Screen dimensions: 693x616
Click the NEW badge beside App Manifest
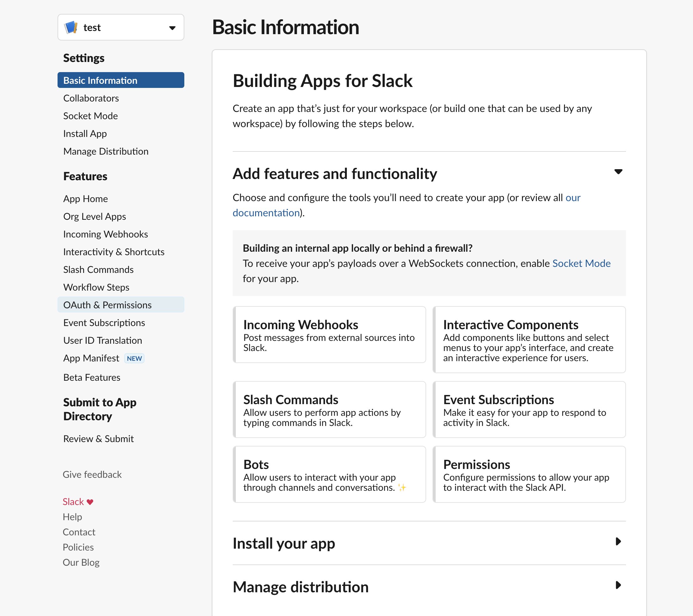tap(134, 359)
